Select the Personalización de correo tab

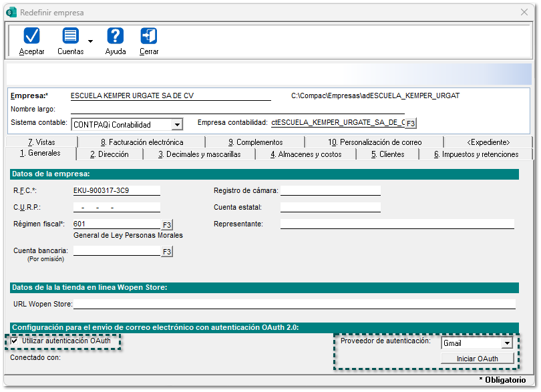coord(375,142)
